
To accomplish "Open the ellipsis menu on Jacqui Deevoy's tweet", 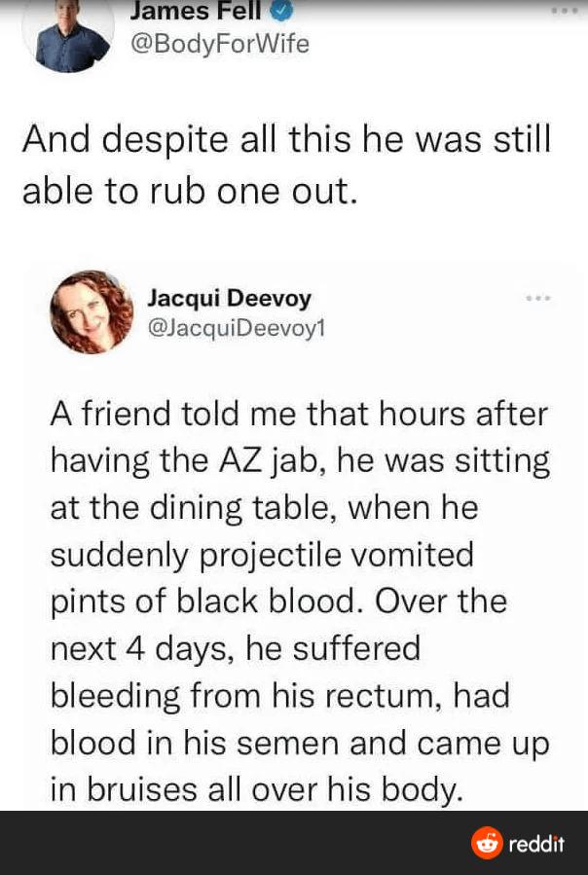I will 536,299.
